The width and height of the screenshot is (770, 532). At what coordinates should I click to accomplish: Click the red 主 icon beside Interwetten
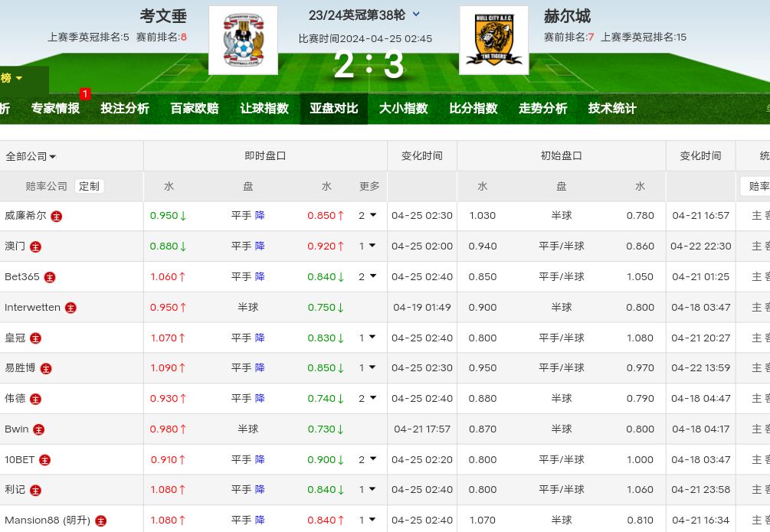(70, 308)
